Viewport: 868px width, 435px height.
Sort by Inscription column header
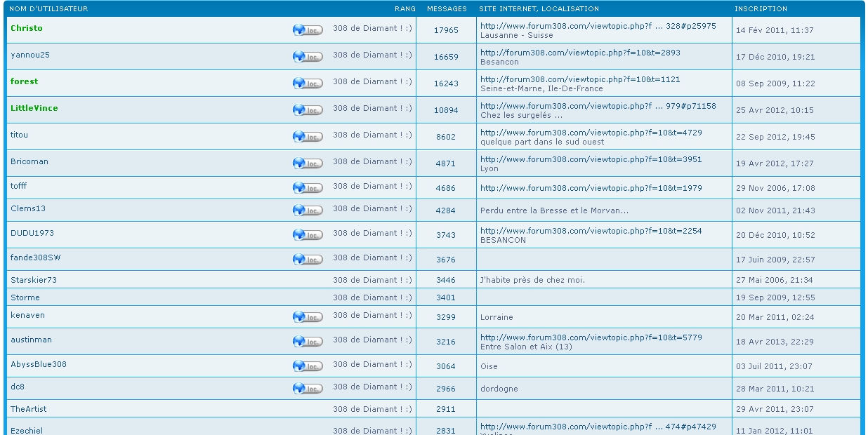[761, 9]
